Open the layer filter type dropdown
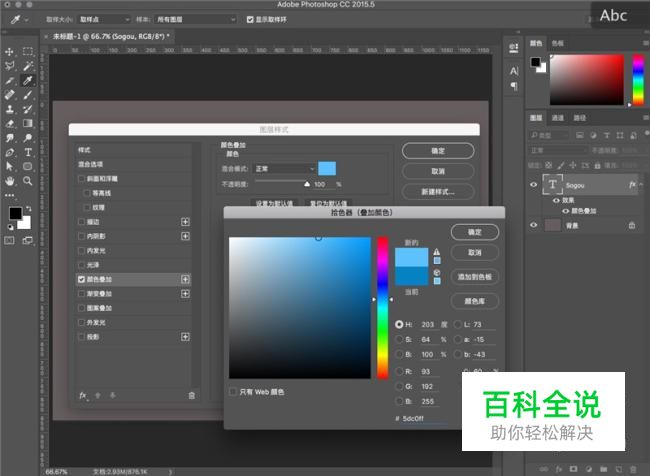This screenshot has height=476, width=650. [x=549, y=135]
